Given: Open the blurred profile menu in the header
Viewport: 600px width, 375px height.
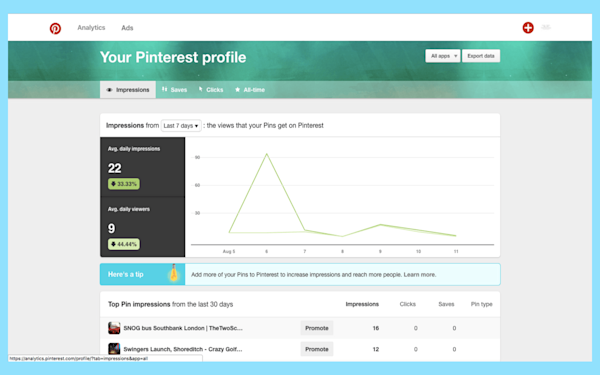Looking at the screenshot, I should [546, 27].
